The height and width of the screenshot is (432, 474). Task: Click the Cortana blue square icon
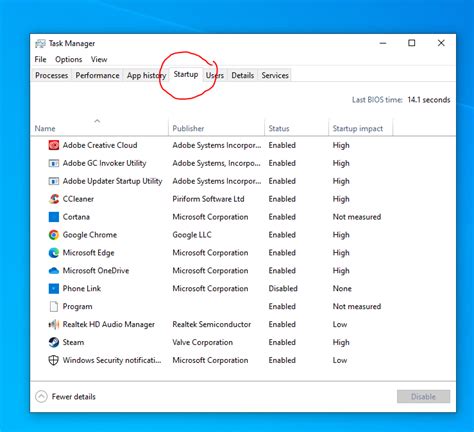54,217
